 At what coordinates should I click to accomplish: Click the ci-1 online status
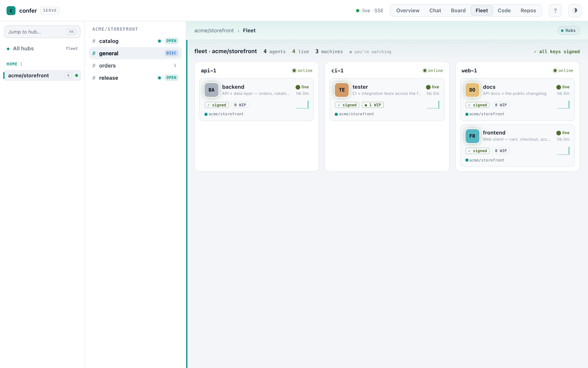tap(433, 71)
